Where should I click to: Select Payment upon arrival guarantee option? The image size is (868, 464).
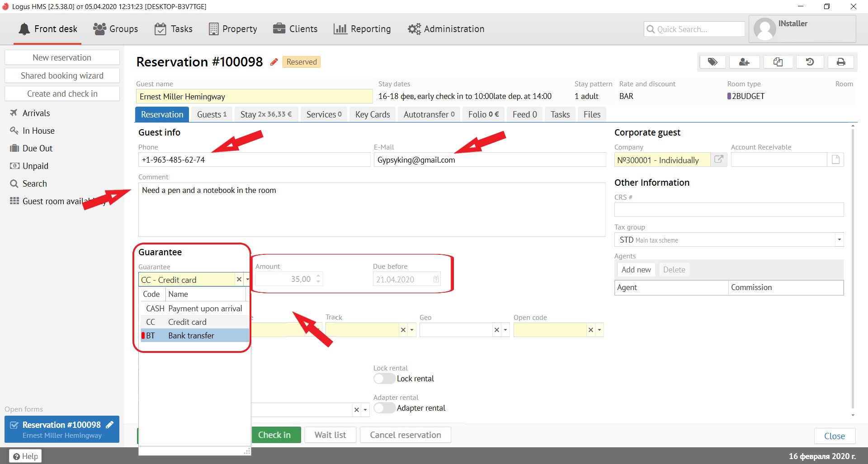(195, 309)
